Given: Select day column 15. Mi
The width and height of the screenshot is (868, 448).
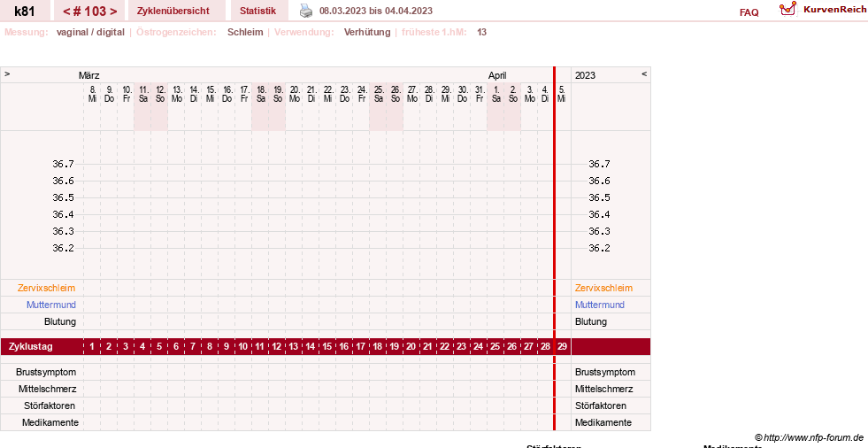Looking at the screenshot, I should 211,94.
